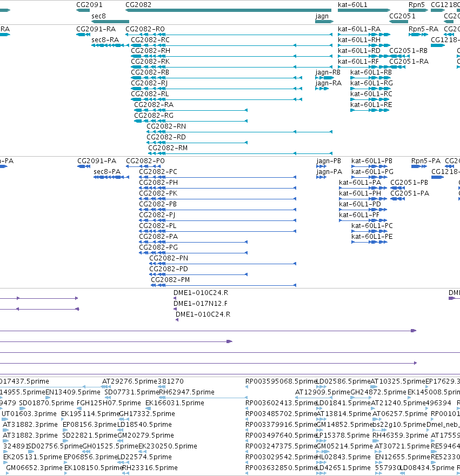Screen dimensions: 460x476
Task: Open the jagn gene label
Action: click(x=322, y=16)
